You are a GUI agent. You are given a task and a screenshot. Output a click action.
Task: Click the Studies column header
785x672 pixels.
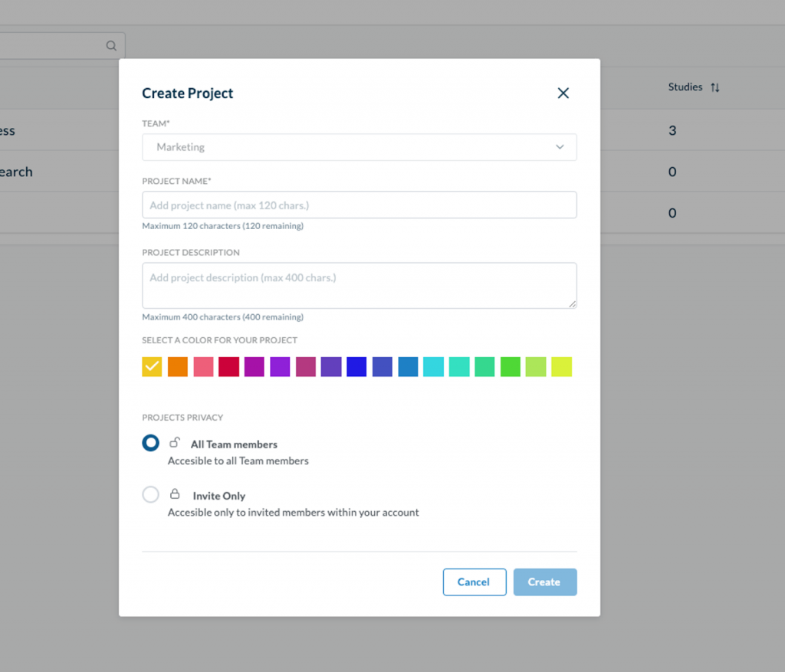(x=685, y=87)
